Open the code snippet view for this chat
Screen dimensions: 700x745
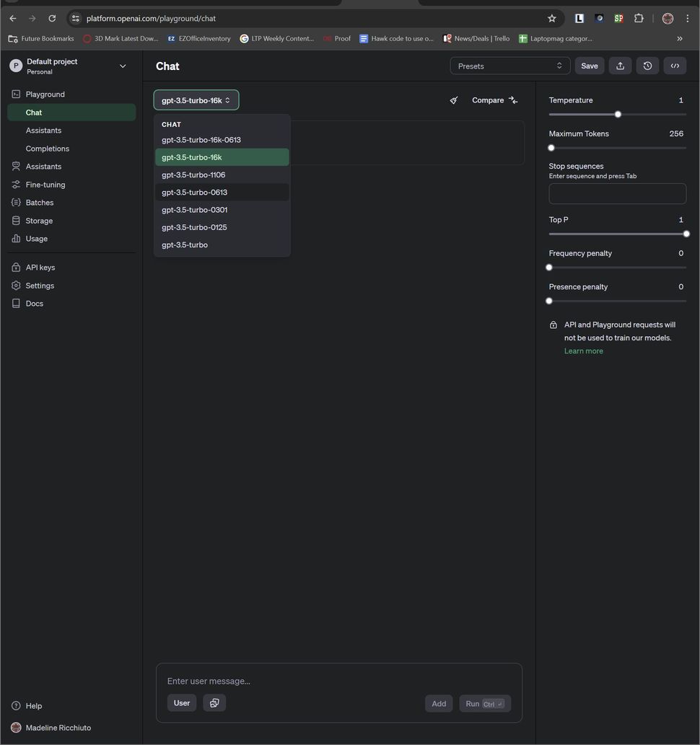(x=674, y=66)
